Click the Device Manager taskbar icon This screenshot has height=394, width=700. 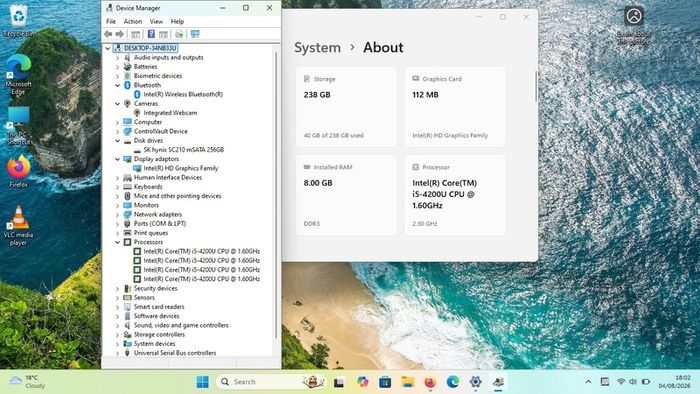pos(498,382)
